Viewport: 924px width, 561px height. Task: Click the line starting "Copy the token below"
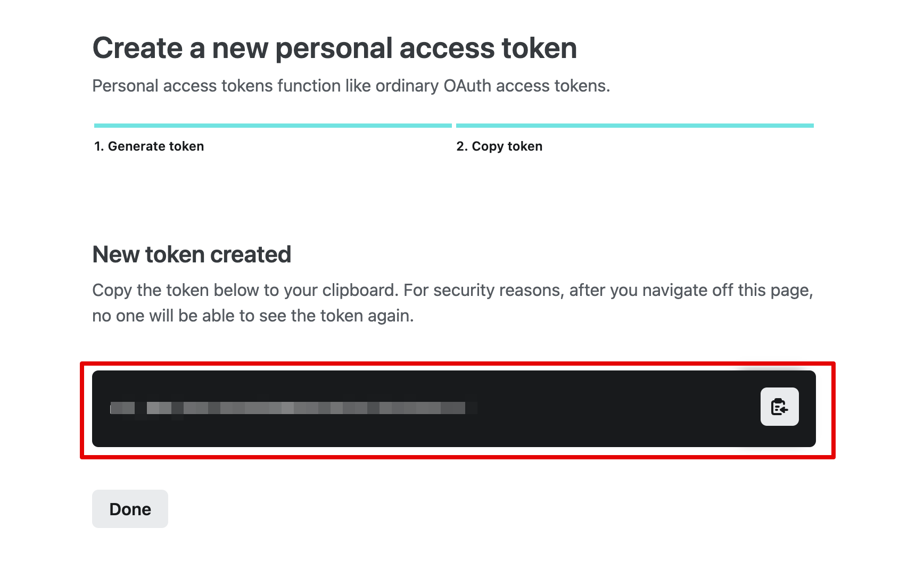coord(452,291)
